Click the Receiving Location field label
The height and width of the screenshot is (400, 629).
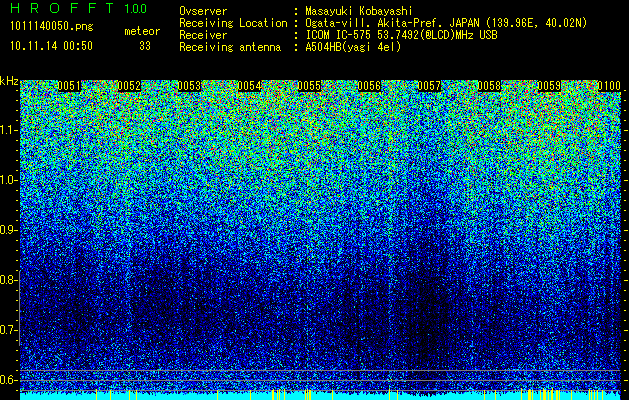(x=233, y=23)
